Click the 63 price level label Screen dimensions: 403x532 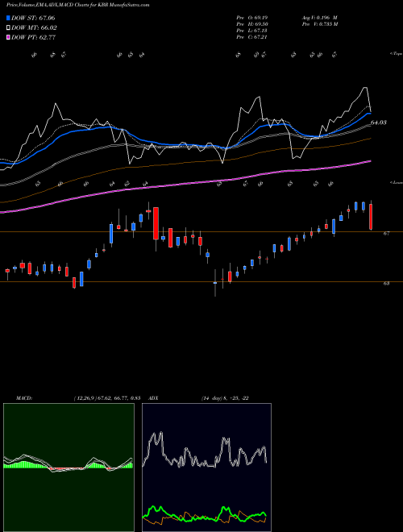(386, 283)
